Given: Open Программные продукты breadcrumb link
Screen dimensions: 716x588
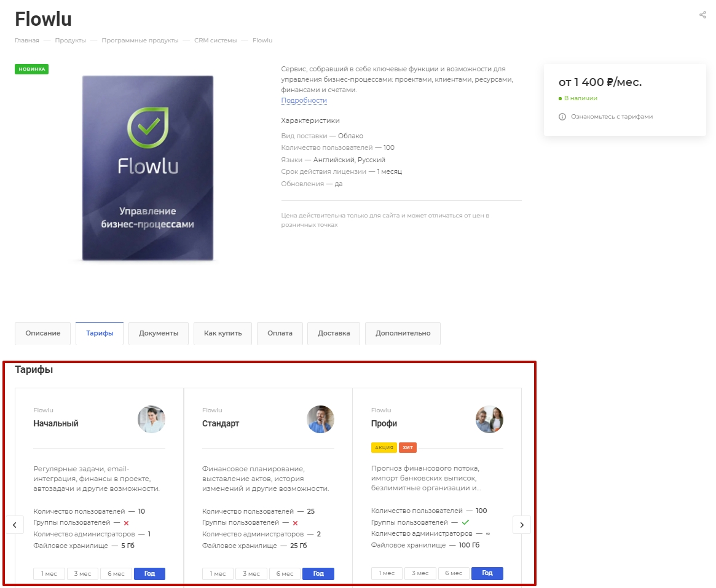Looking at the screenshot, I should tap(140, 41).
